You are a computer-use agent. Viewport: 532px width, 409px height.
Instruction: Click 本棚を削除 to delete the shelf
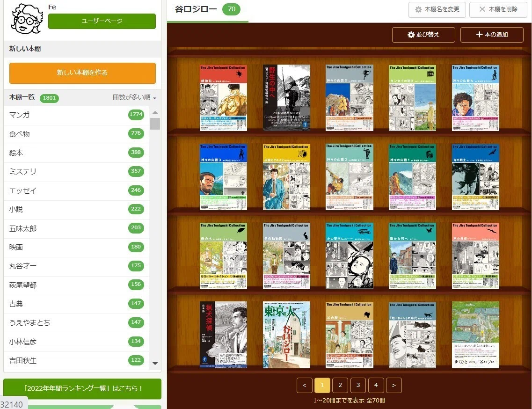[x=498, y=9]
